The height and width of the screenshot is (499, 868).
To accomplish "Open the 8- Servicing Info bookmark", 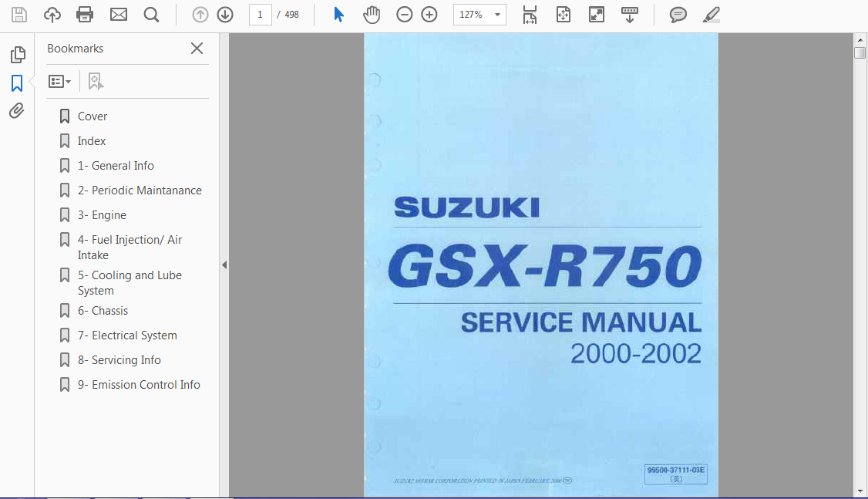I will click(x=119, y=360).
